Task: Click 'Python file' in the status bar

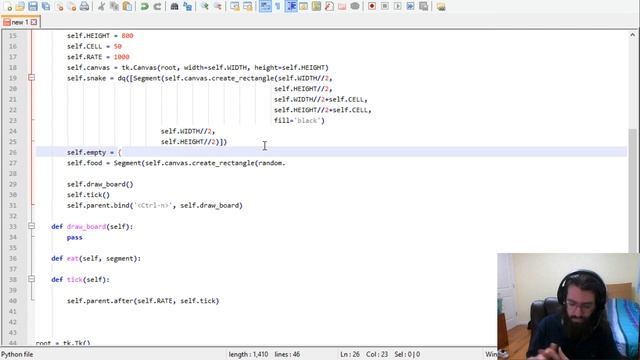Action: tap(18, 354)
